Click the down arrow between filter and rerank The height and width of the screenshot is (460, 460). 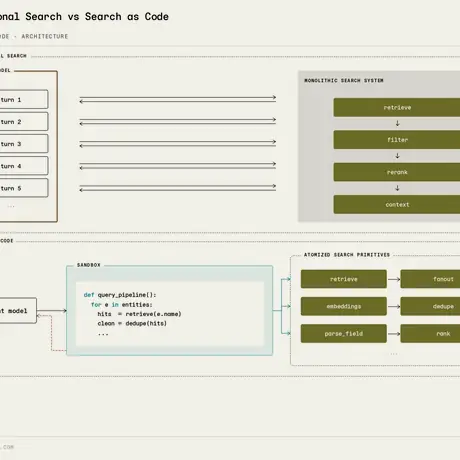[397, 156]
